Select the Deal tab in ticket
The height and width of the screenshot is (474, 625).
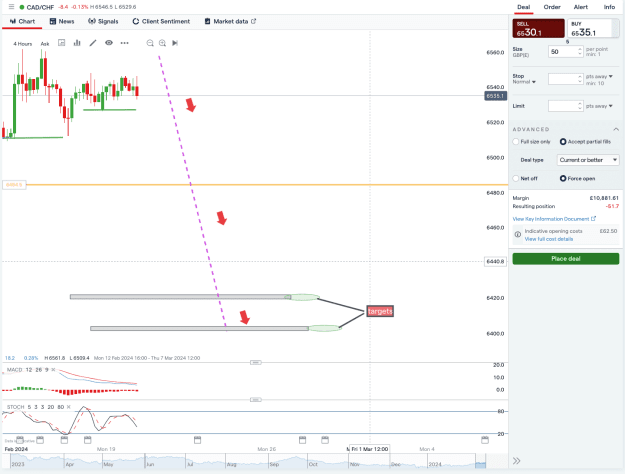pos(523,7)
